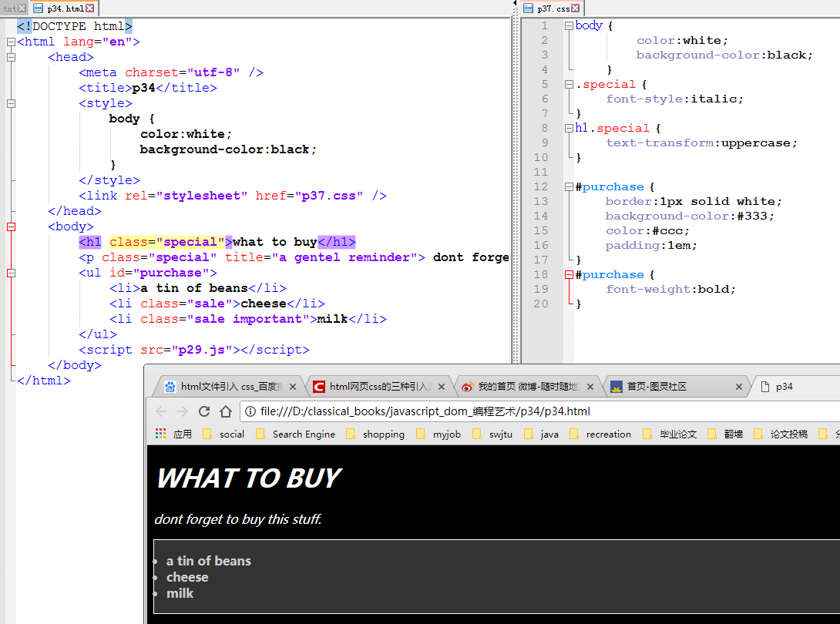
Task: Collapse first #purchase rule on line 12
Action: click(x=569, y=187)
